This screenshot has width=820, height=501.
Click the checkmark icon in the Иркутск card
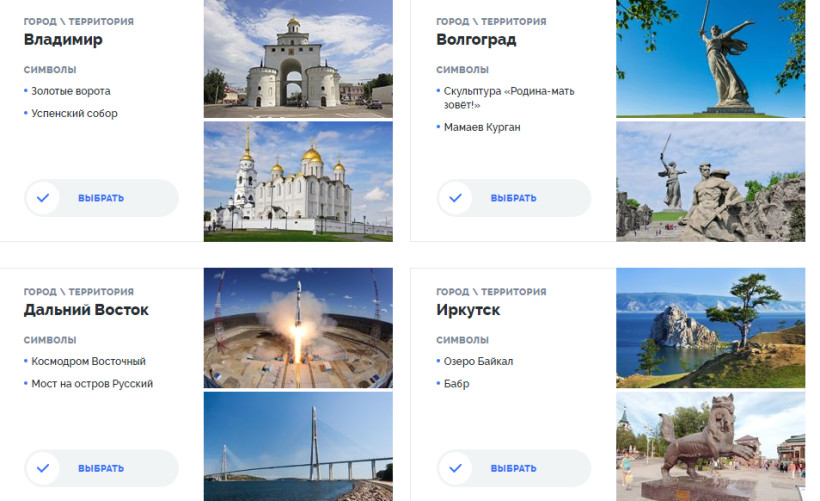tap(455, 468)
